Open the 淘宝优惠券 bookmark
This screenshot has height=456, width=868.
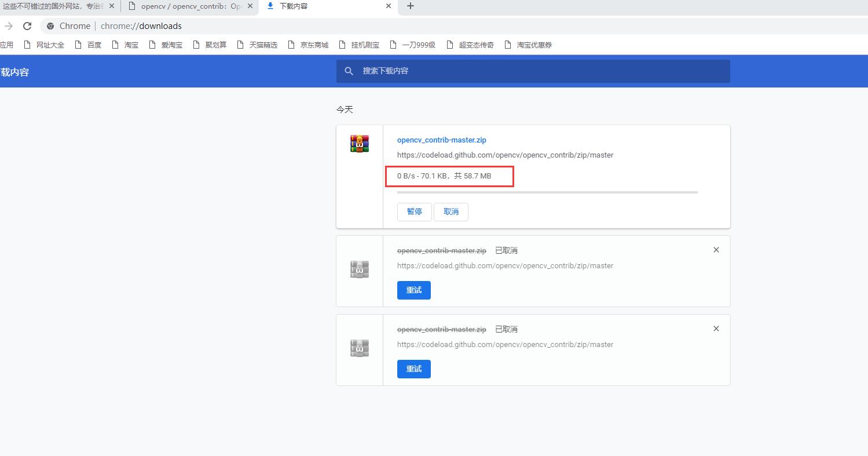tap(528, 45)
